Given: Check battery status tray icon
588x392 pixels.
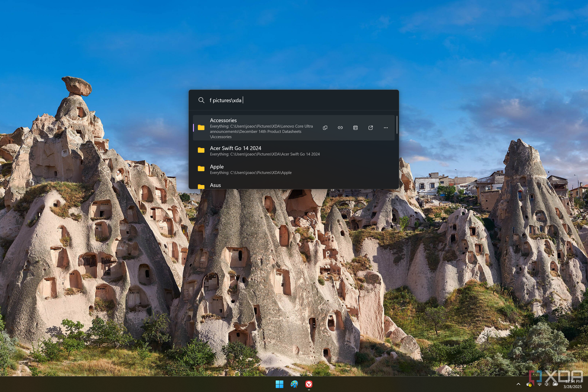Looking at the screenshot, I should pos(555,384).
